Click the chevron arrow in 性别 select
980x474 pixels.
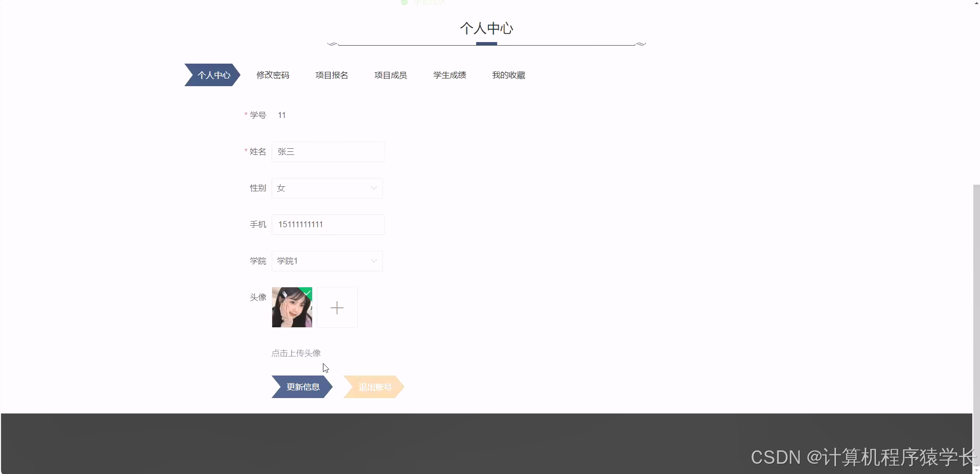[374, 188]
